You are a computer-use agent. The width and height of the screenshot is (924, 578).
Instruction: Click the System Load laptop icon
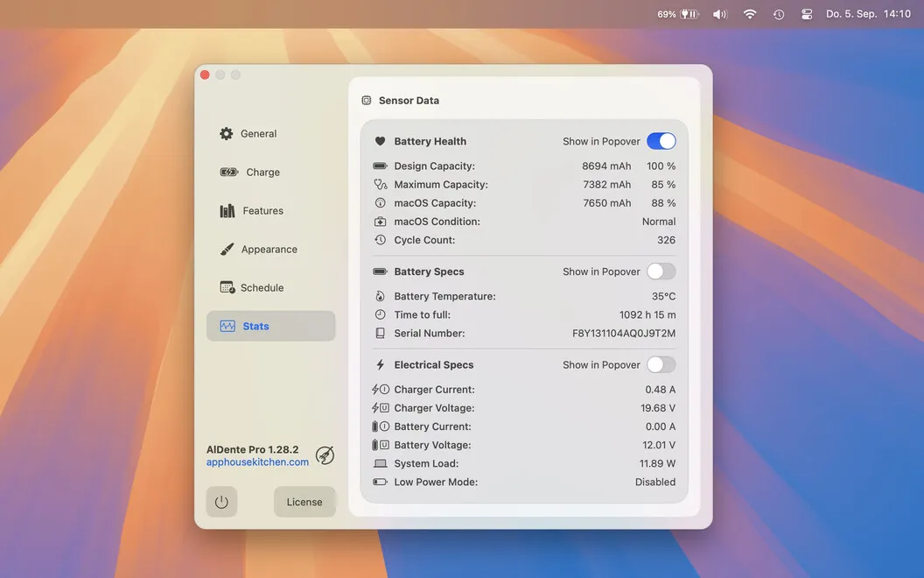click(380, 463)
